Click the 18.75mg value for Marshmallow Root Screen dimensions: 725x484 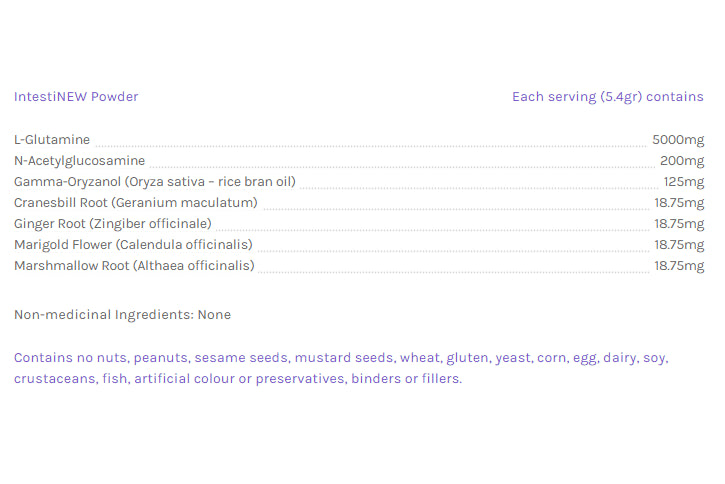tap(679, 266)
